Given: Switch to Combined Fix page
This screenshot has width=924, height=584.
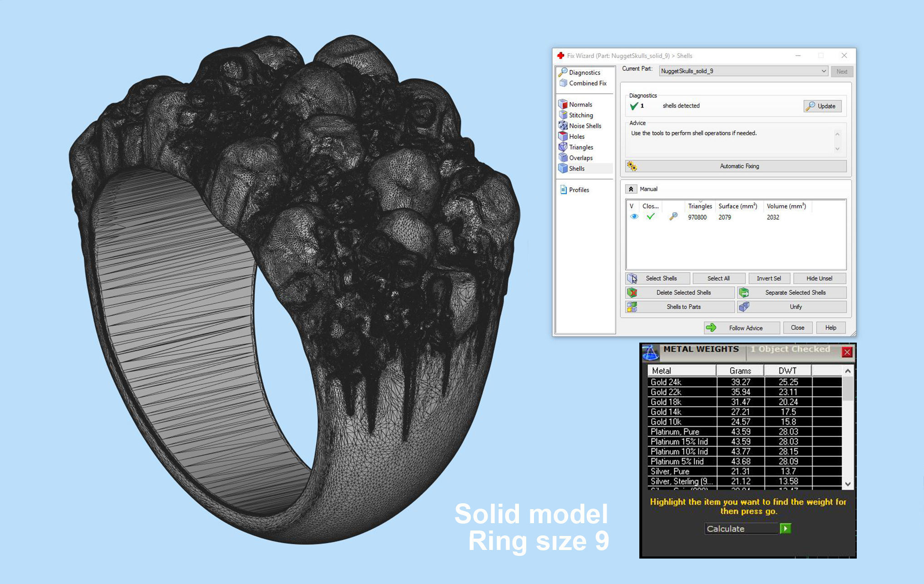Looking at the screenshot, I should (x=587, y=83).
